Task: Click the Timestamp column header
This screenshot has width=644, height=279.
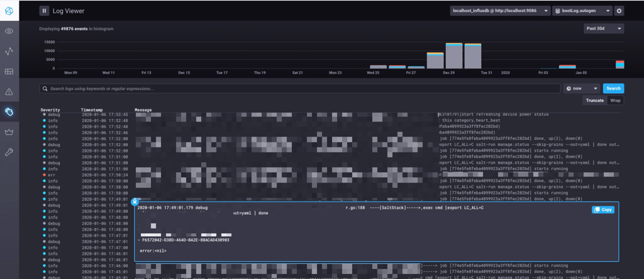Action: click(x=92, y=110)
